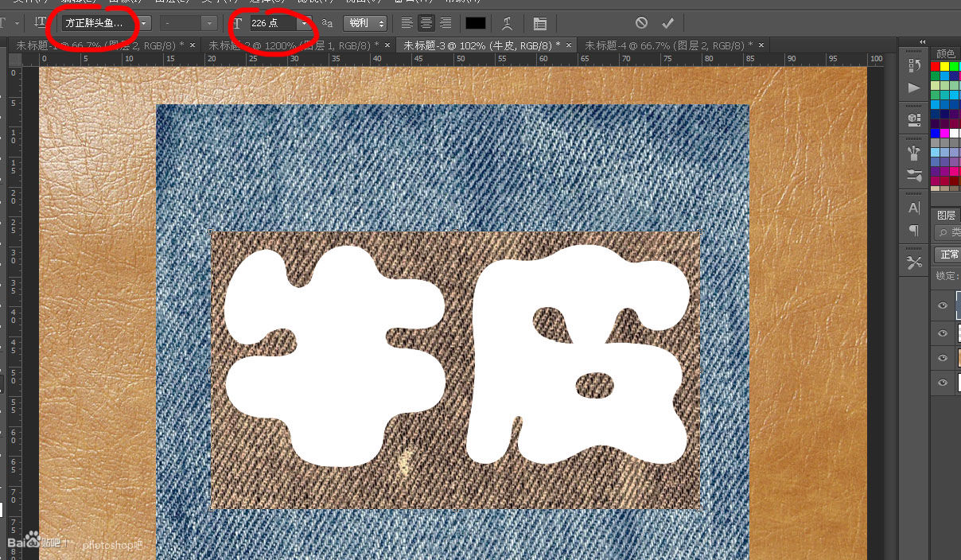
Task: Open the black text color swatch
Action: (x=476, y=24)
